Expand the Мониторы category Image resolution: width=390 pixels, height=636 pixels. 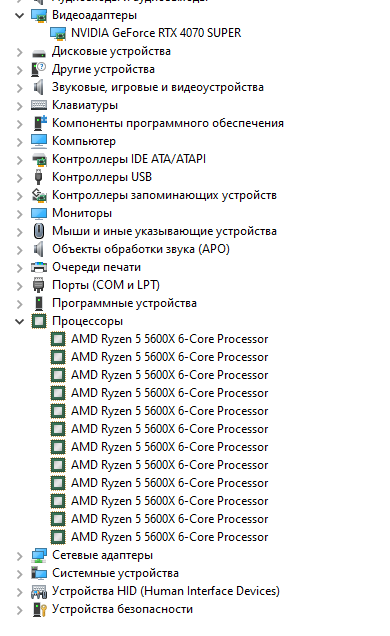(x=19, y=214)
